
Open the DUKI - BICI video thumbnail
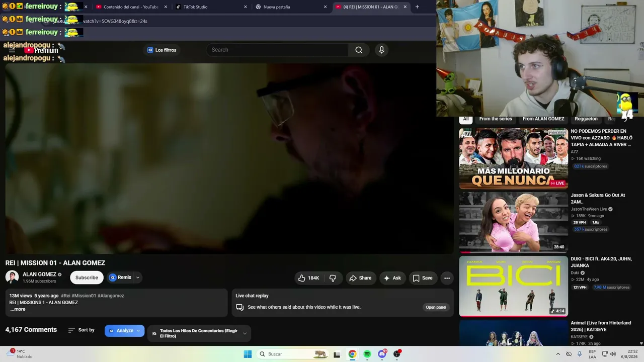point(514,286)
